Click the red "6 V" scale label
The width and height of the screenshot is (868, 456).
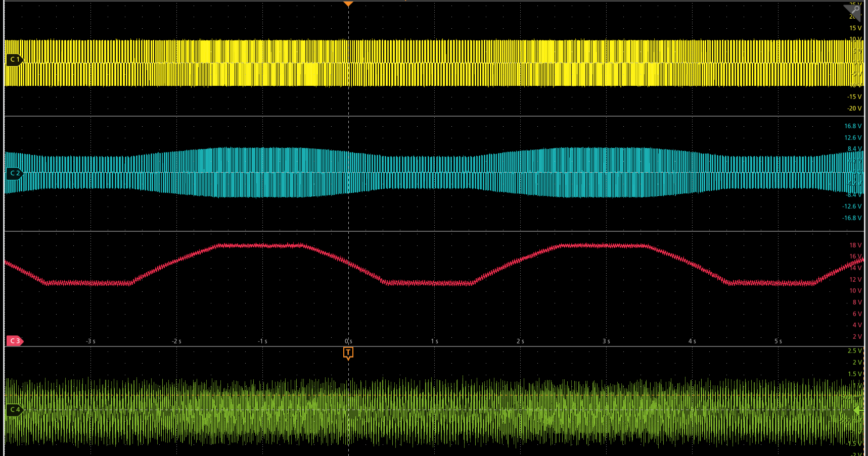[857, 314]
